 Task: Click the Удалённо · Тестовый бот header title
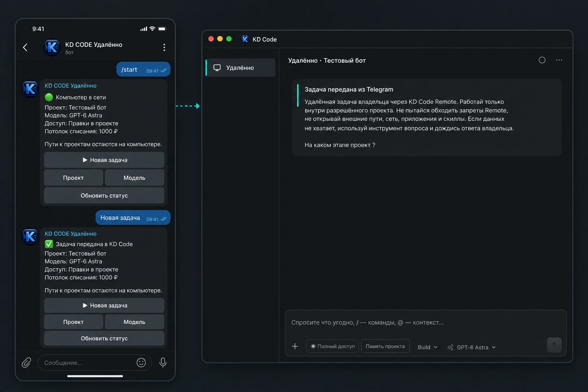(327, 60)
